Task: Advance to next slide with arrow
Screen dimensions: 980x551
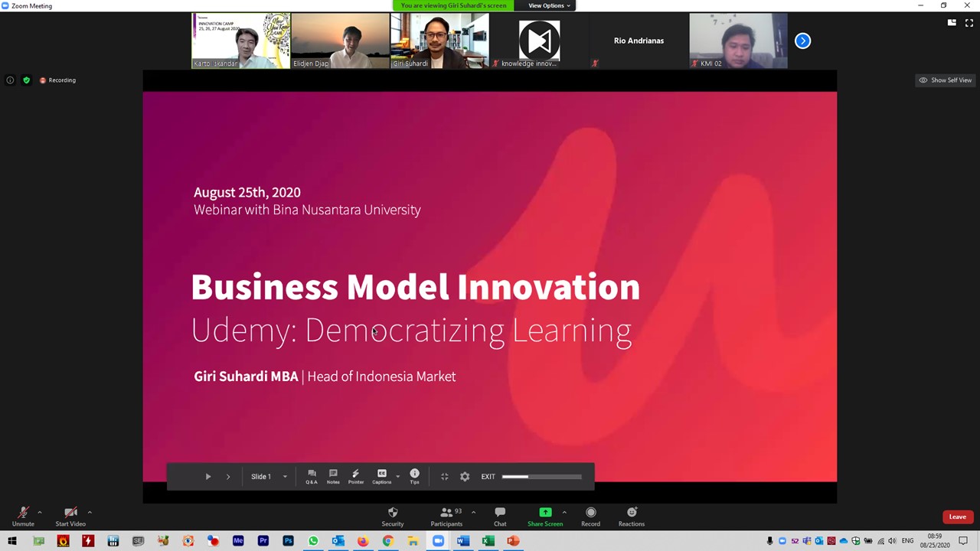Action: click(x=228, y=476)
